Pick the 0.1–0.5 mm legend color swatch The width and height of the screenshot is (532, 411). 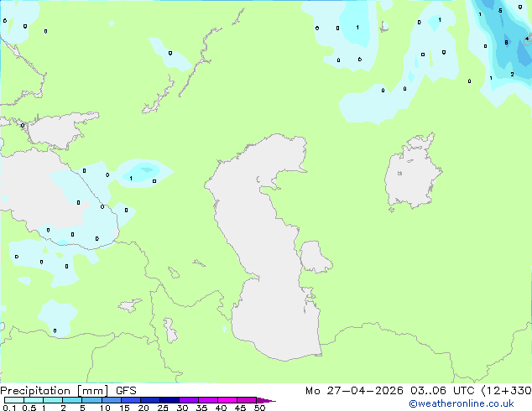pyautogui.click(x=14, y=400)
